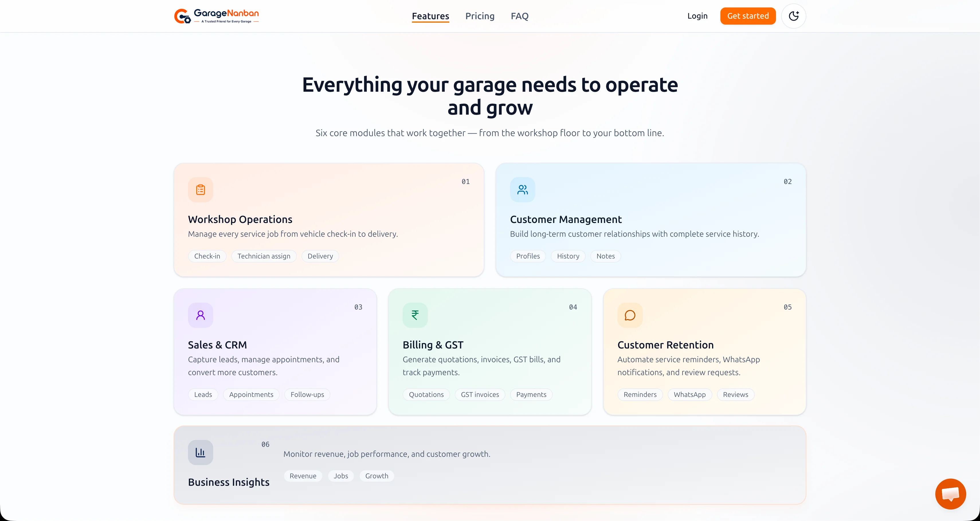Select the Delivery tag
This screenshot has width=980, height=521.
click(x=320, y=256)
